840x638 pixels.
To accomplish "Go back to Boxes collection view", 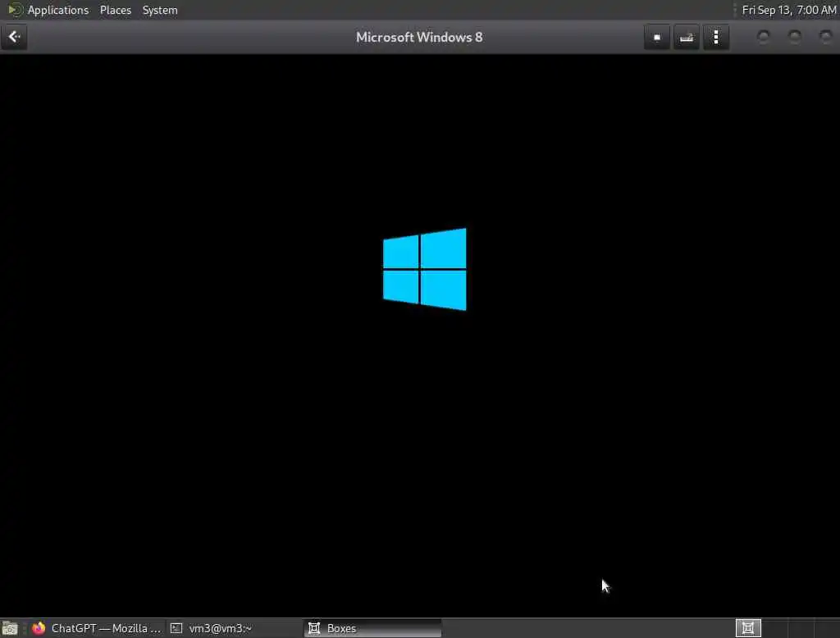I will 14,37.
